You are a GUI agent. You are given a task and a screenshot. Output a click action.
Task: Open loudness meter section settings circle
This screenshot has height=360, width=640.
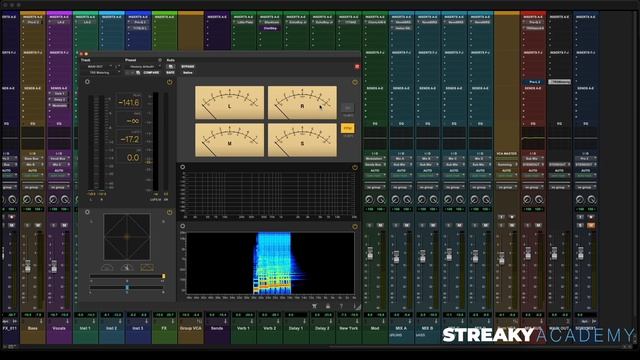tap(87, 82)
